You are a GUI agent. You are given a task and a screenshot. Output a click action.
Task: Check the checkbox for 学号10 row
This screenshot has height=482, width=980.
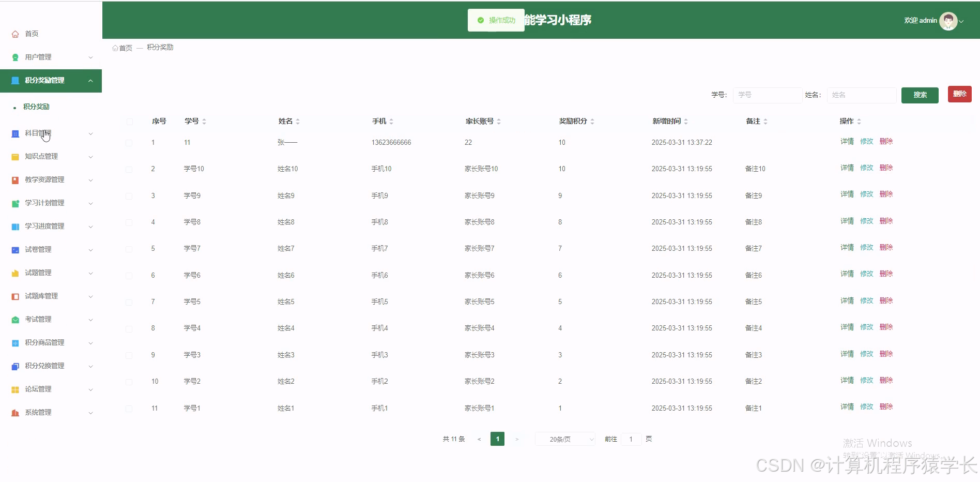pos(129,169)
